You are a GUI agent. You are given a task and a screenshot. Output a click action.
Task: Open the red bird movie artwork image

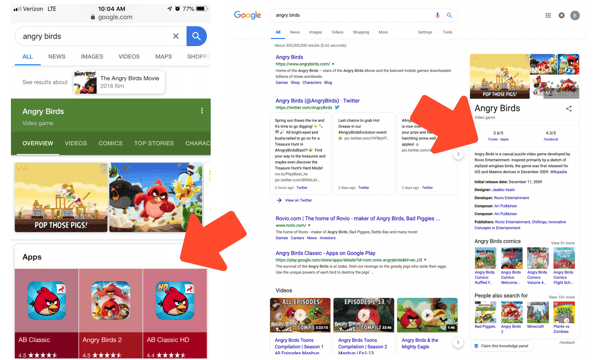(156, 197)
